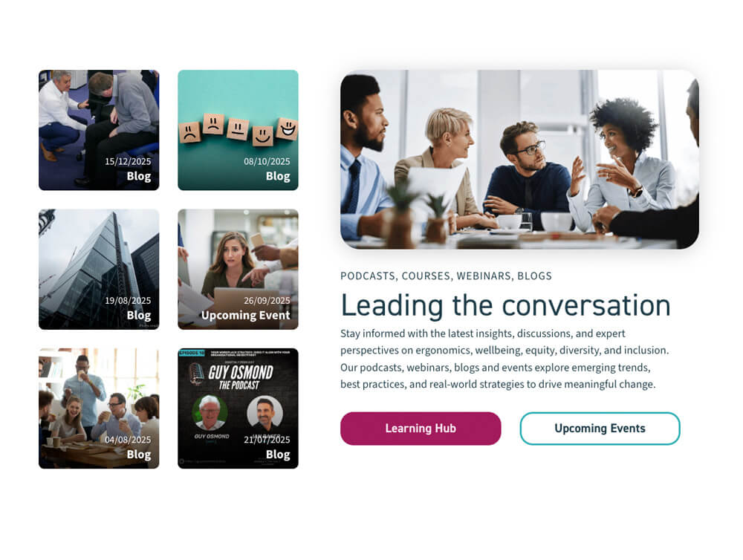
Task: Open the 26/09/2025 Upcoming Event tile
Action: [238, 269]
